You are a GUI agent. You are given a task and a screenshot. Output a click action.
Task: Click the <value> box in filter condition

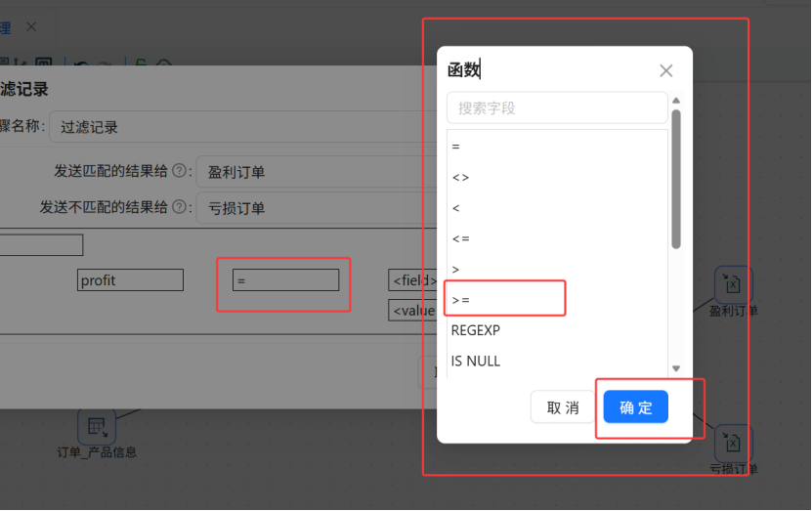pos(412,311)
